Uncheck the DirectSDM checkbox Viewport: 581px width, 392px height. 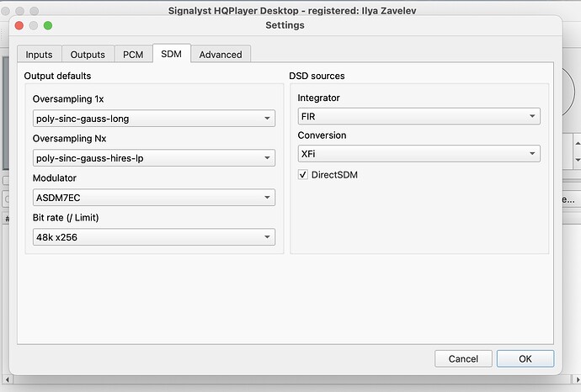[303, 175]
